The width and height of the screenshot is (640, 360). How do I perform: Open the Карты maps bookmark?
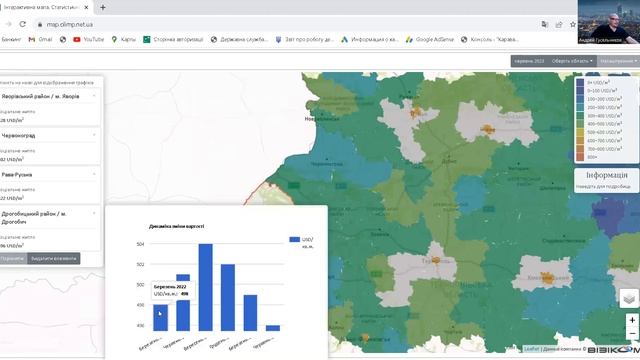click(123, 40)
